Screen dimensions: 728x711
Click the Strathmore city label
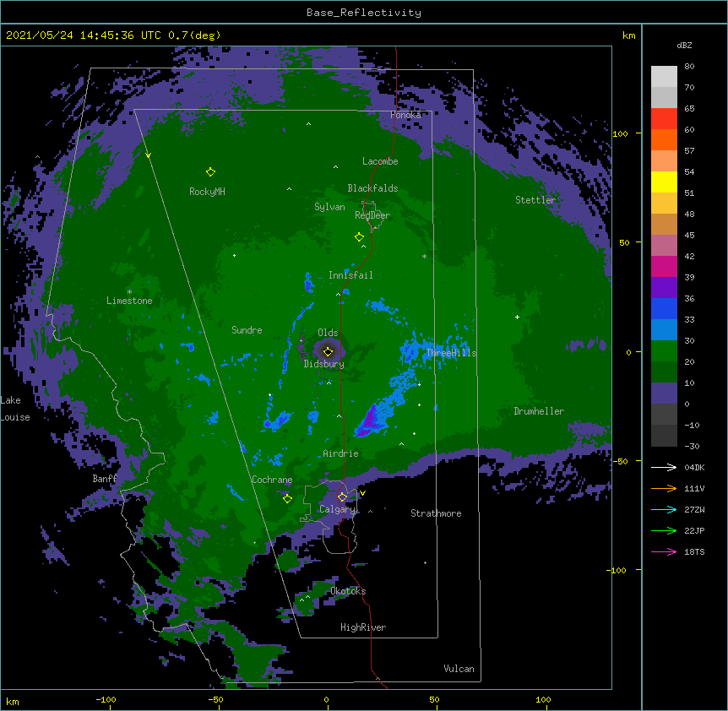[436, 513]
